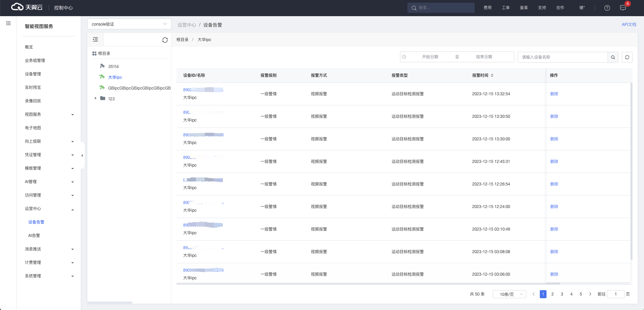Open the message notifications icon
This screenshot has width=644, height=310.
(623, 8)
